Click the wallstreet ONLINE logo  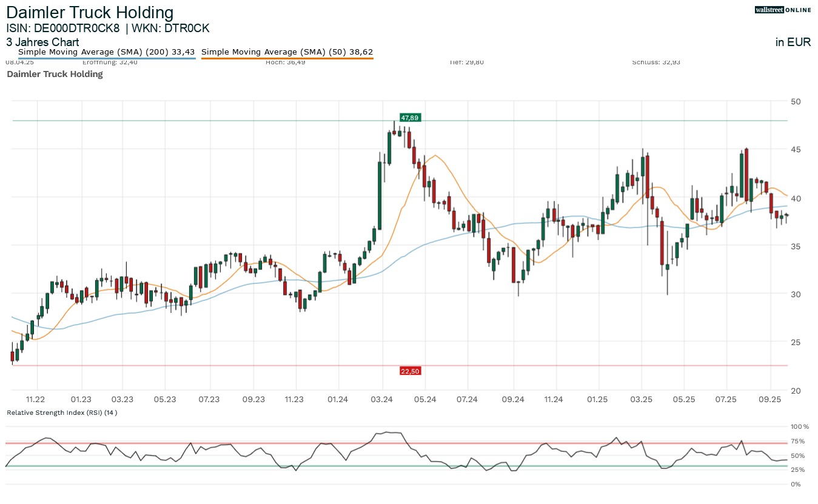pyautogui.click(x=783, y=10)
